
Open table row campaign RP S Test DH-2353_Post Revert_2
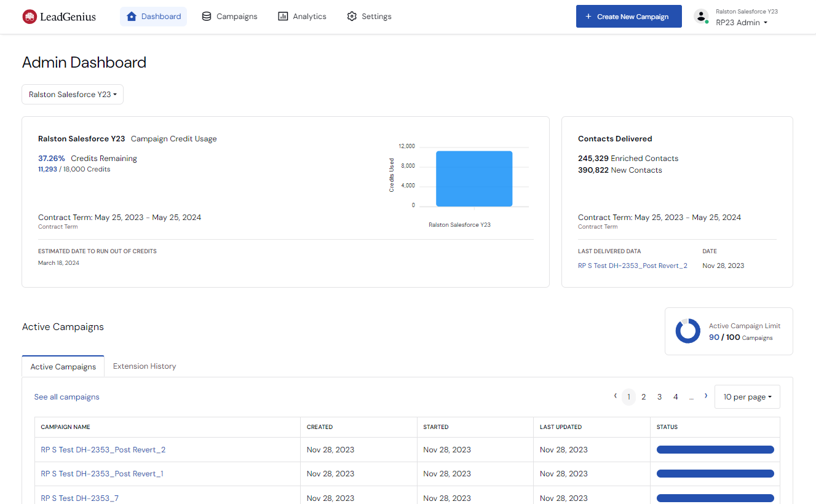(x=103, y=450)
